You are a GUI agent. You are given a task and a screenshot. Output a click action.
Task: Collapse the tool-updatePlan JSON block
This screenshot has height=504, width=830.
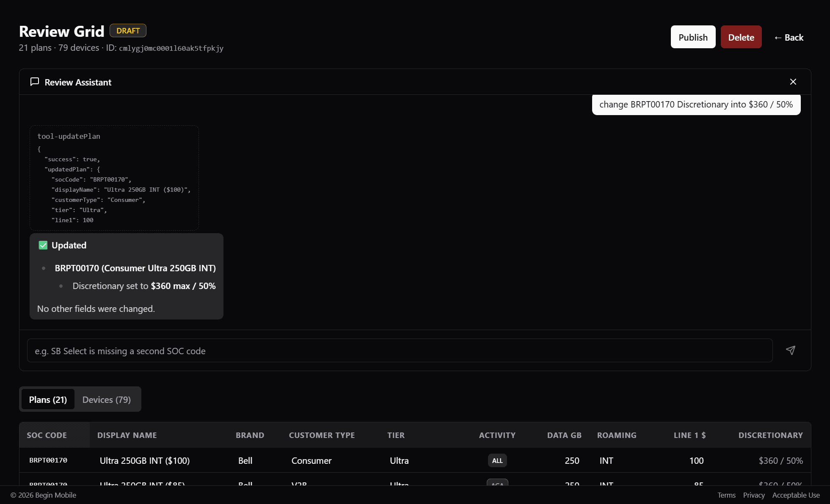click(x=69, y=136)
